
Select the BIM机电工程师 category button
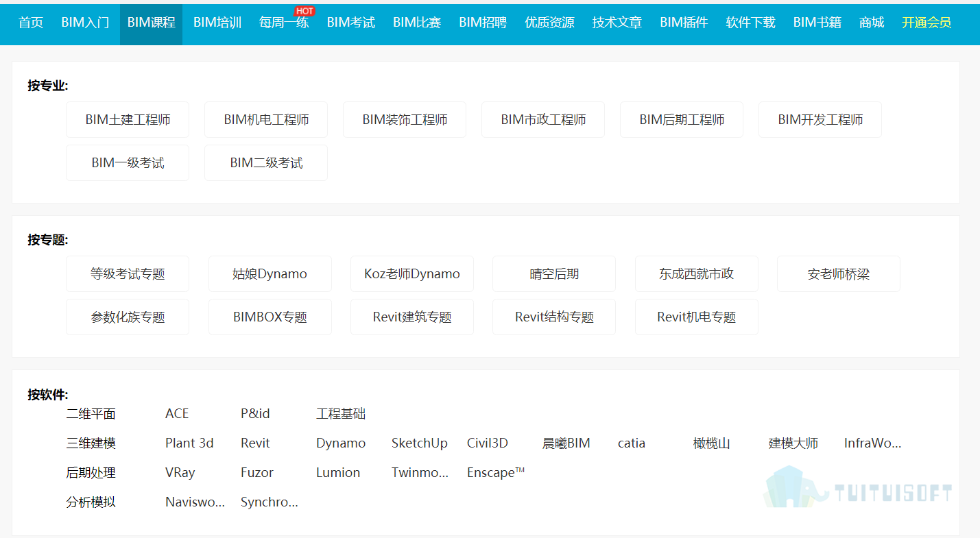click(x=266, y=120)
